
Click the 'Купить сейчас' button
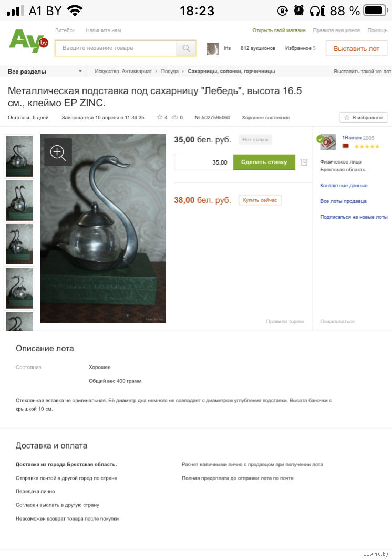click(260, 200)
